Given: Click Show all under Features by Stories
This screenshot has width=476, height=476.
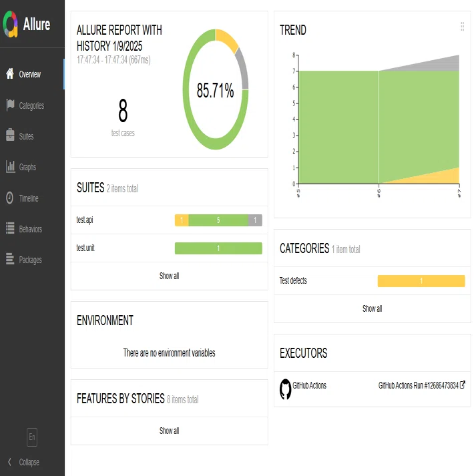Looking at the screenshot, I should pyautogui.click(x=169, y=431).
